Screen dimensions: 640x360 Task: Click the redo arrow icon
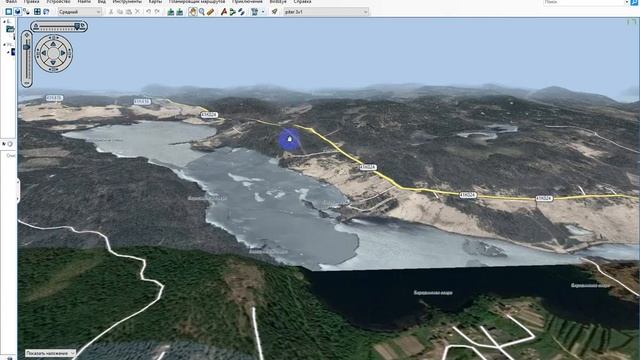157,12
